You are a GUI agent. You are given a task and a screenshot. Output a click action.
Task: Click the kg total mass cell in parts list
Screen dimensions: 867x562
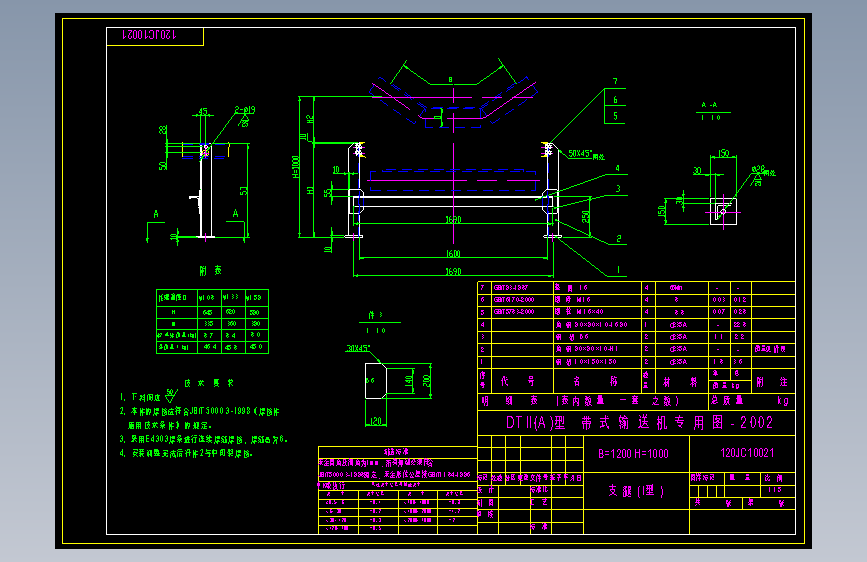tap(782, 400)
